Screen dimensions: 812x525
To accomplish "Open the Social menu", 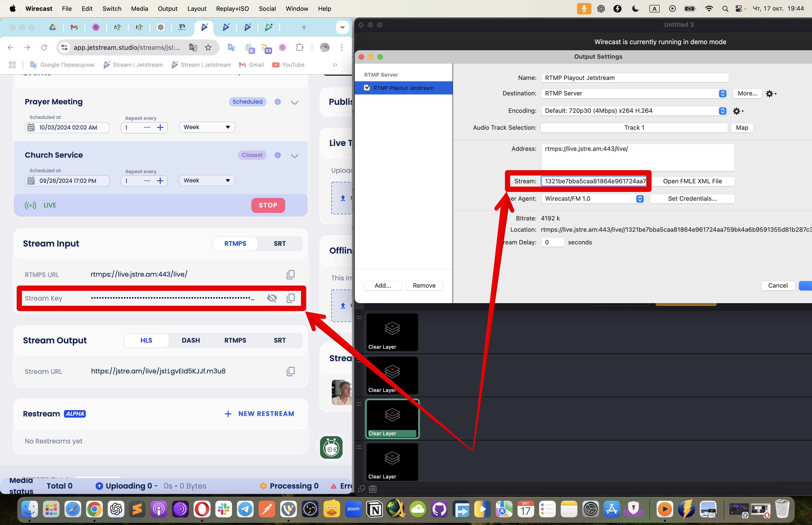I will pos(267,9).
